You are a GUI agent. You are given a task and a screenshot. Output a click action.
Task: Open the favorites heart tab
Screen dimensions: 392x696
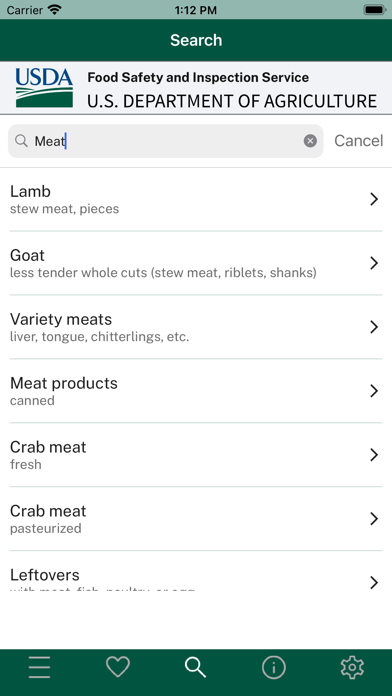pos(118,667)
